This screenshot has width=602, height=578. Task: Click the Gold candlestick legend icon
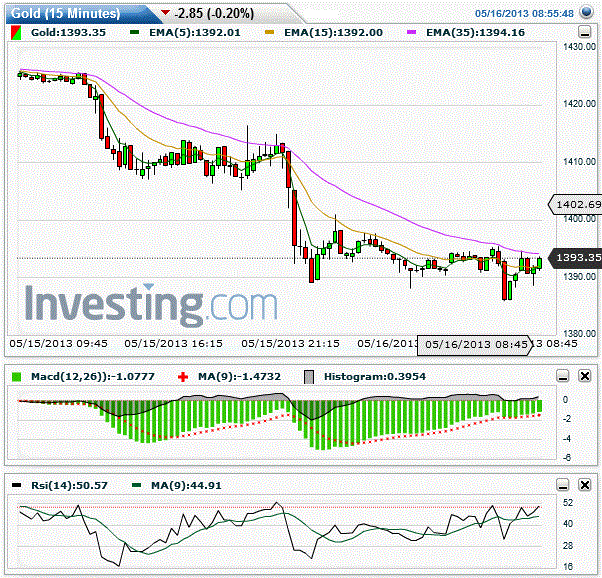16,33
